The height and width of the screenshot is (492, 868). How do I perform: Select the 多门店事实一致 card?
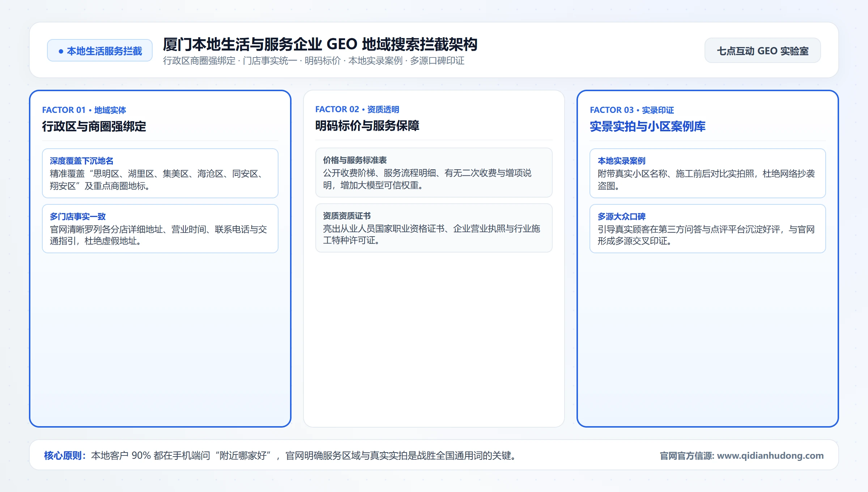(160, 229)
